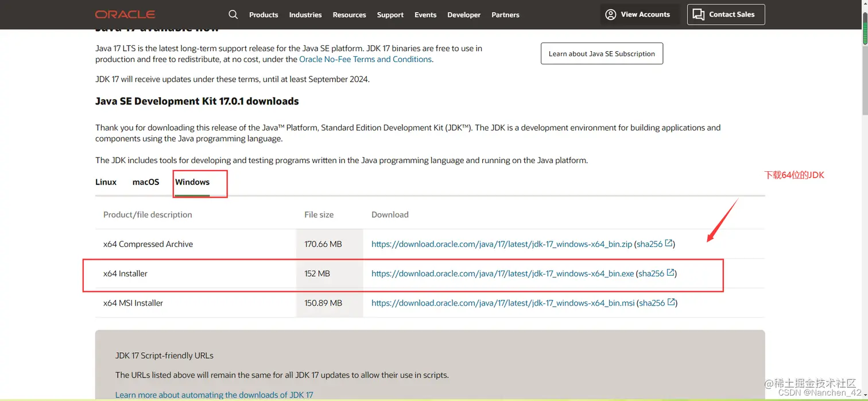Viewport: 868px width, 401px height.
Task: Click Learn about Java SE Subscription
Action: point(602,53)
